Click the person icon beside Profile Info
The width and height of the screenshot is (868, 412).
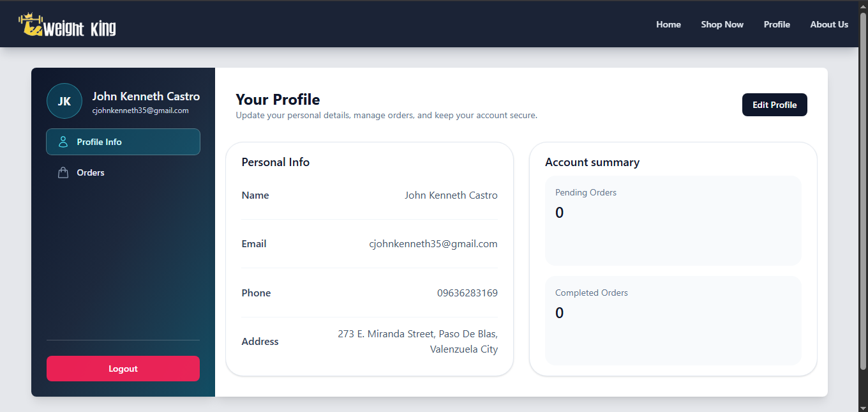point(63,142)
